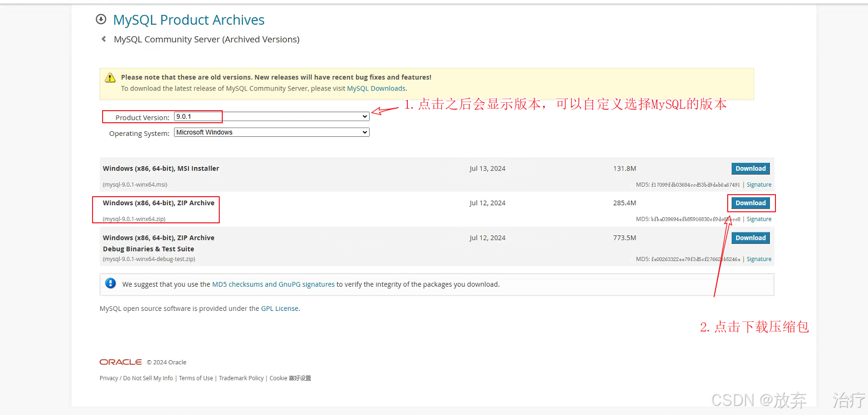Open Signature link for mysql-9.0.1-winx64.zip
The image size is (868, 415).
click(x=759, y=219)
